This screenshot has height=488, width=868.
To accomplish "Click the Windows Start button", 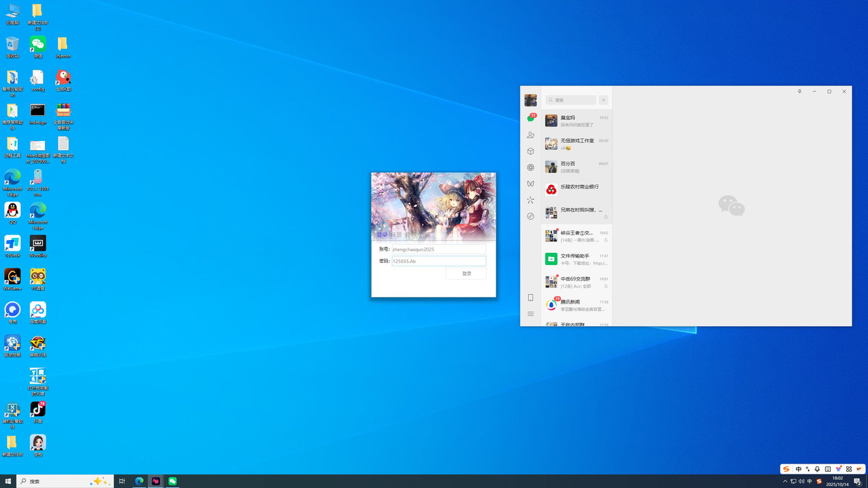I will [8, 481].
